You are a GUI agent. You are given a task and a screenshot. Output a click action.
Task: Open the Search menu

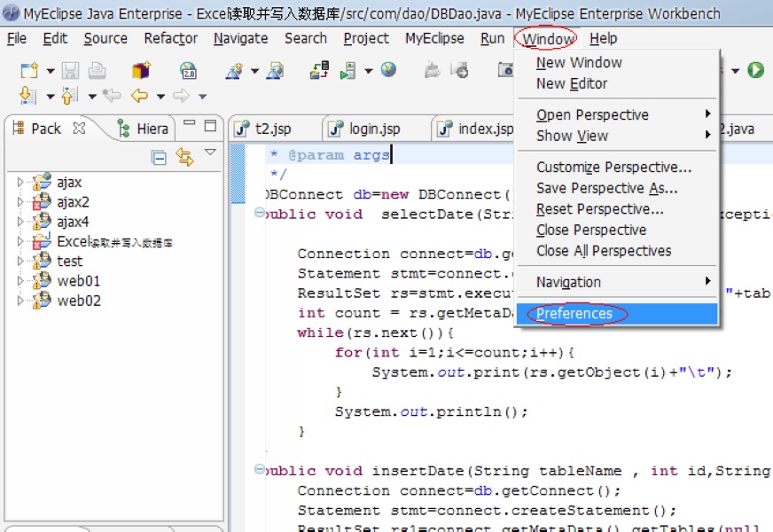click(x=306, y=38)
